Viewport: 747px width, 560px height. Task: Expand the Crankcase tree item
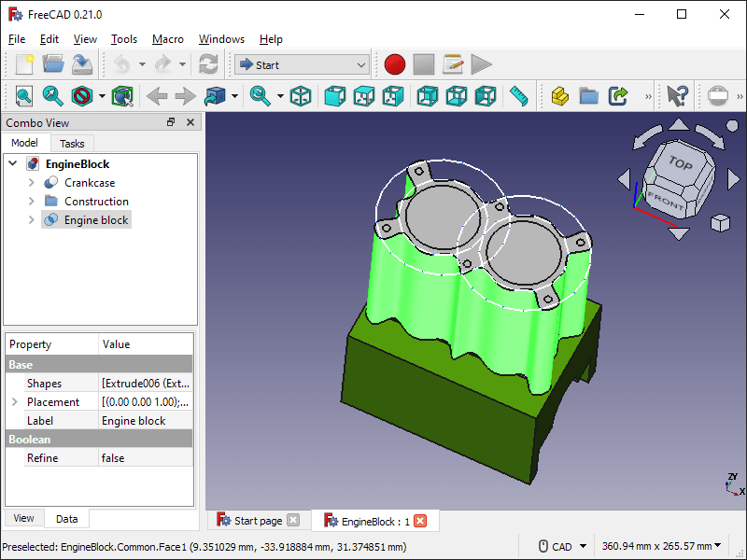click(30, 182)
